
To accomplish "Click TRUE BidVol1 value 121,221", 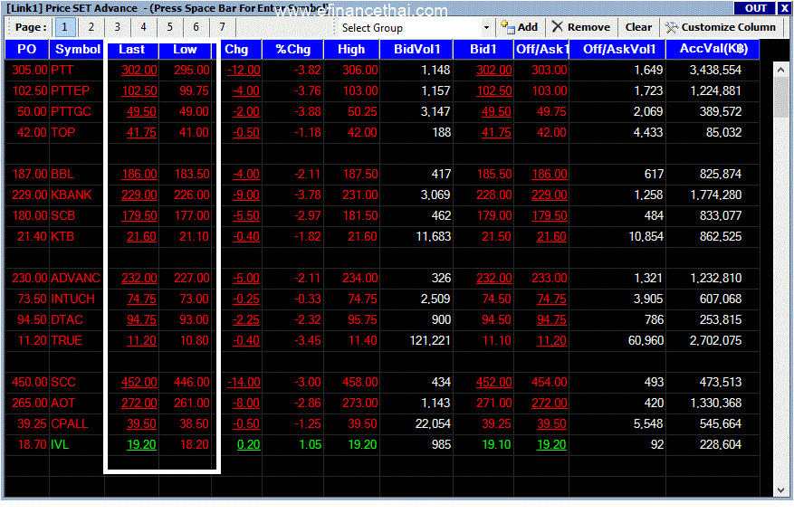I will 430,341.
